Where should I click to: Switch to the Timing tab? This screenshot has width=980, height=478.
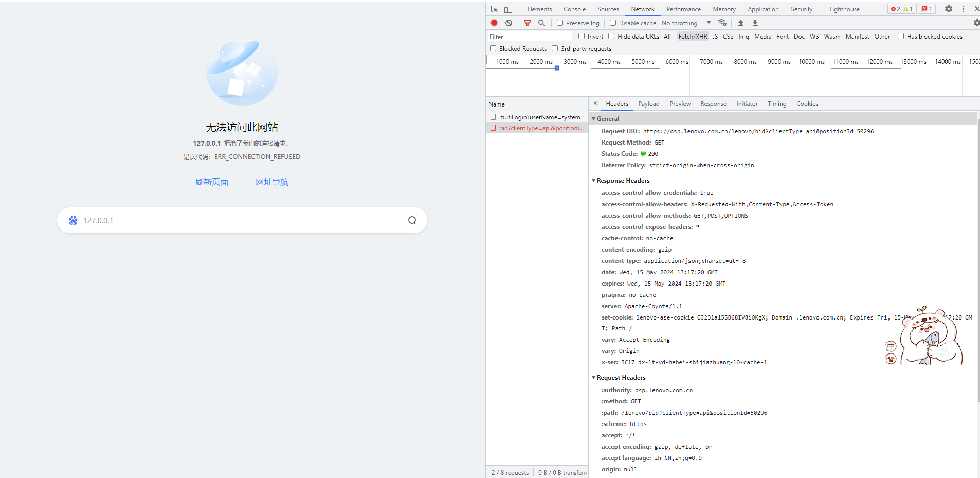pos(777,104)
